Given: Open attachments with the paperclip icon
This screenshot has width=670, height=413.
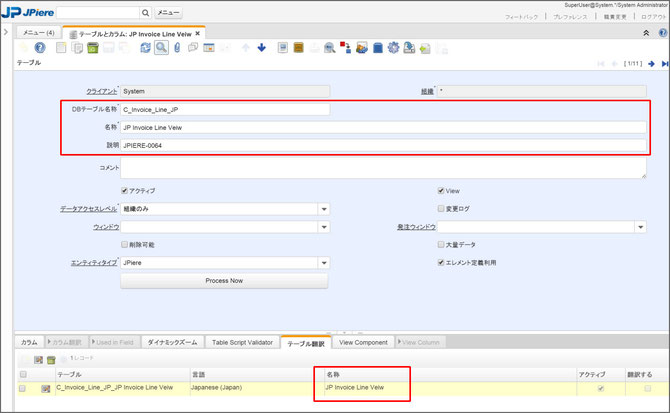Looking at the screenshot, I should click(177, 47).
